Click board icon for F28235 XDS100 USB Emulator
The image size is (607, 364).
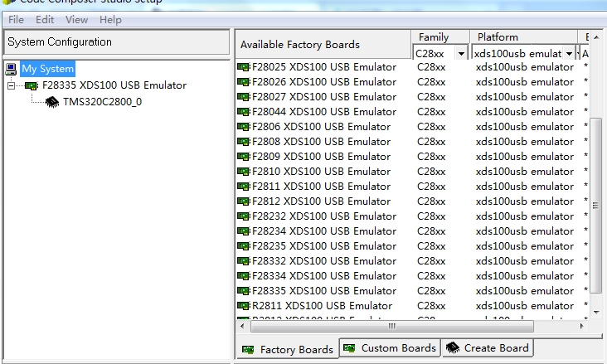point(244,246)
